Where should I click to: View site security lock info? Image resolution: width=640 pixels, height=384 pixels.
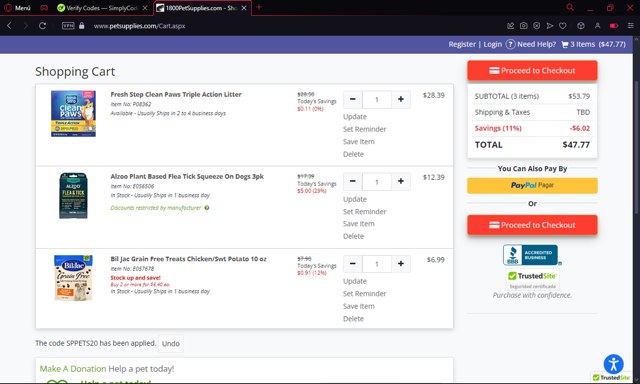82,26
